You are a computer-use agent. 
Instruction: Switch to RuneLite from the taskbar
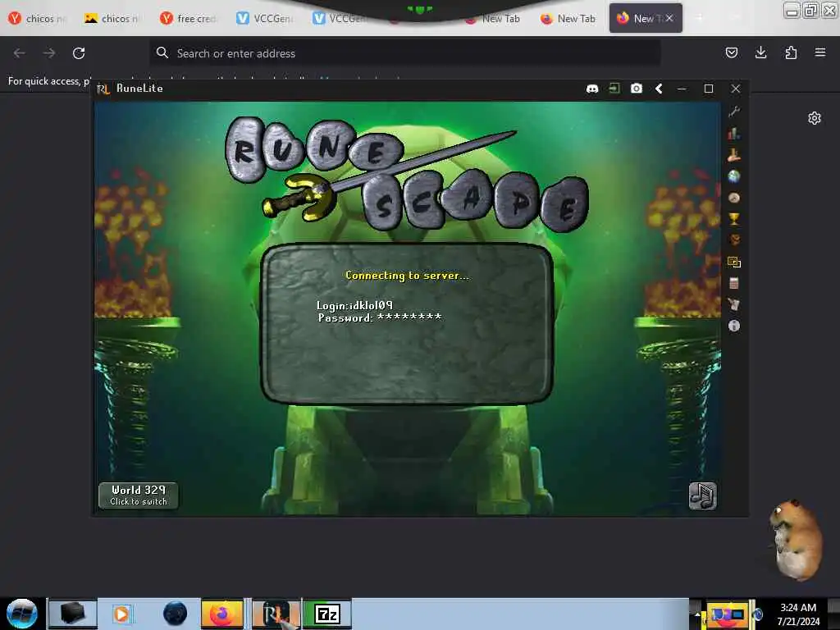(x=276, y=614)
